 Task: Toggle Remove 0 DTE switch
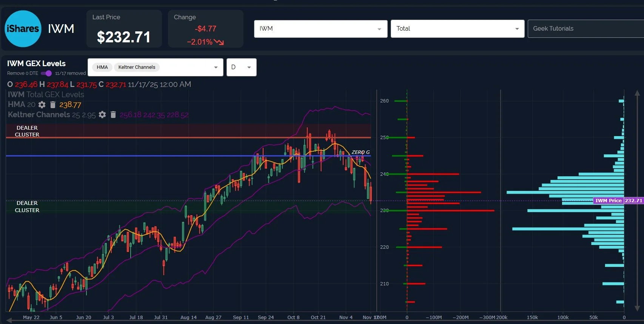click(x=46, y=73)
